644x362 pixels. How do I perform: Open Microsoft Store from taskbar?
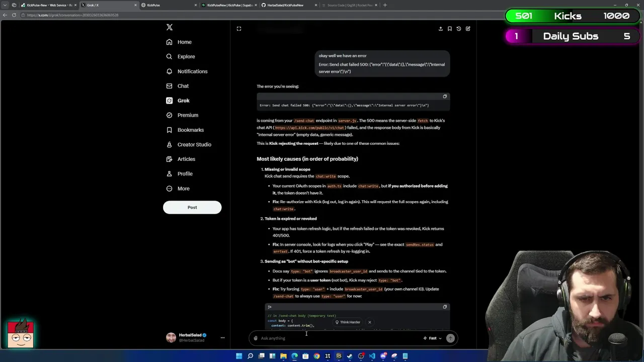coord(305,356)
